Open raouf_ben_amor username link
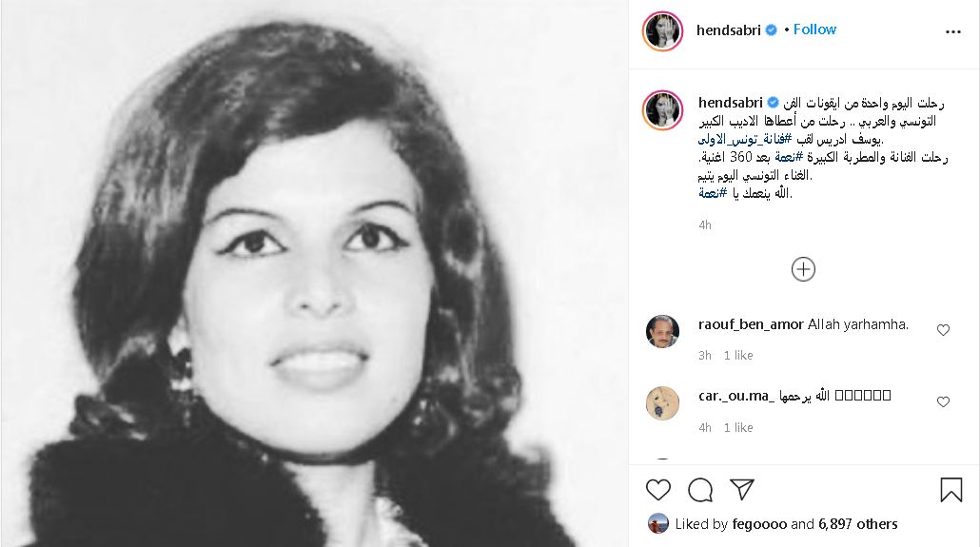The width and height of the screenshot is (980, 547). [751, 325]
